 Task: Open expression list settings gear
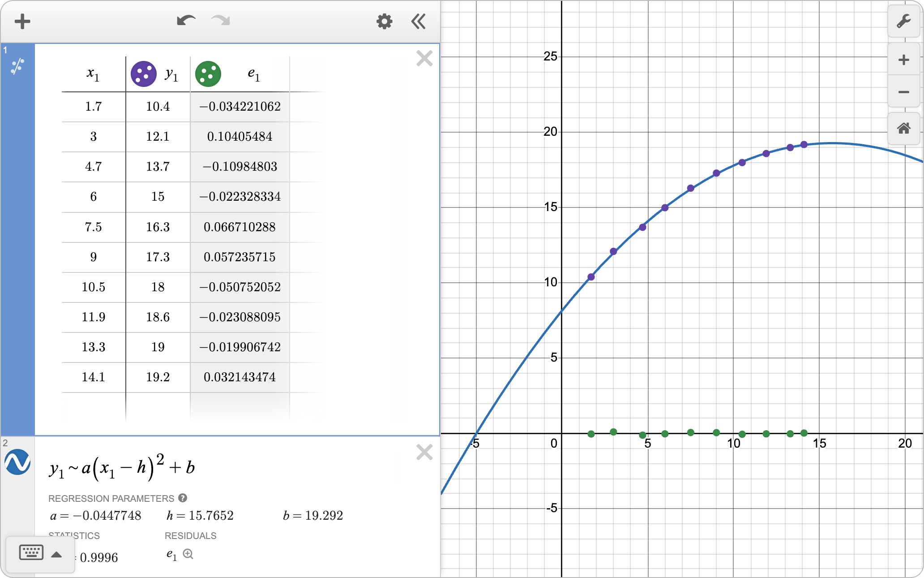tap(384, 22)
